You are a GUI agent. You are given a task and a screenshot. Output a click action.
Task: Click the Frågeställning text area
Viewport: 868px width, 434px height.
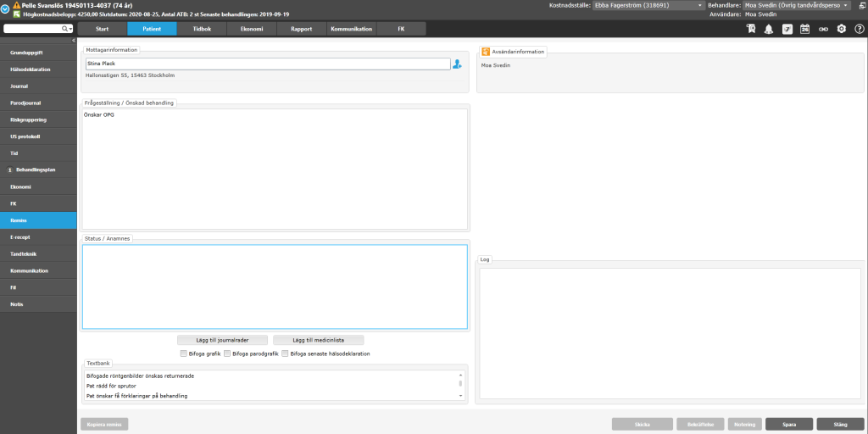pyautogui.click(x=275, y=169)
